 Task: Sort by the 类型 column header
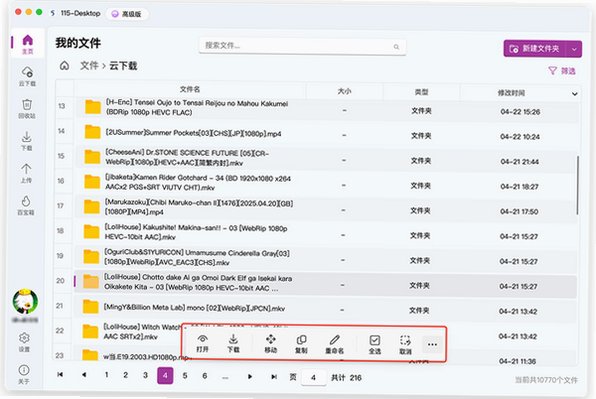coord(422,92)
